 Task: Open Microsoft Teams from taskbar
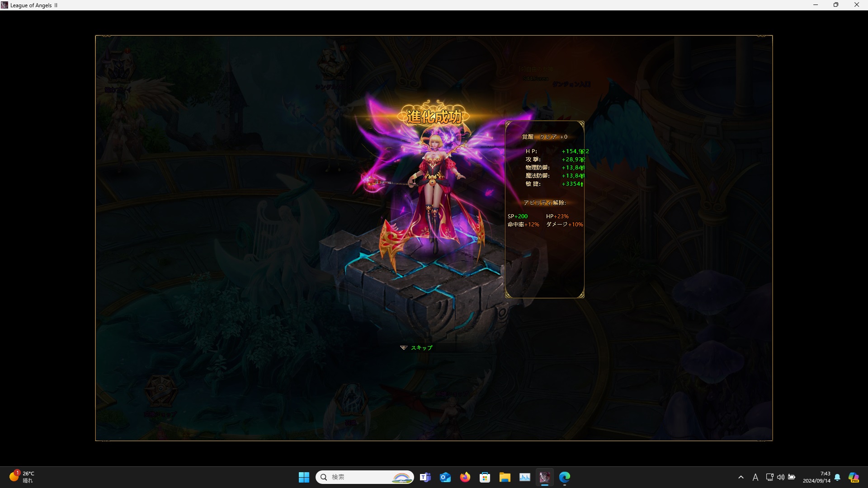425,477
